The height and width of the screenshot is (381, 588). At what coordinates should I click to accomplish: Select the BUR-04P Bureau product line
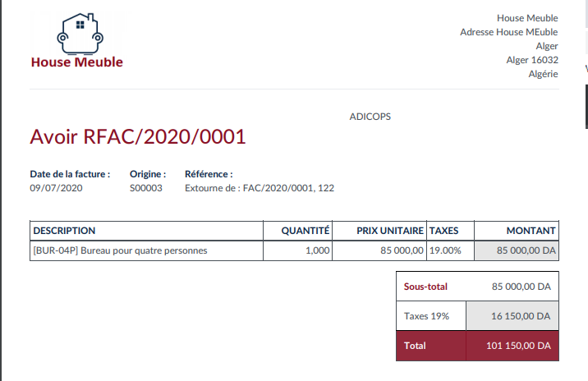(x=120, y=250)
